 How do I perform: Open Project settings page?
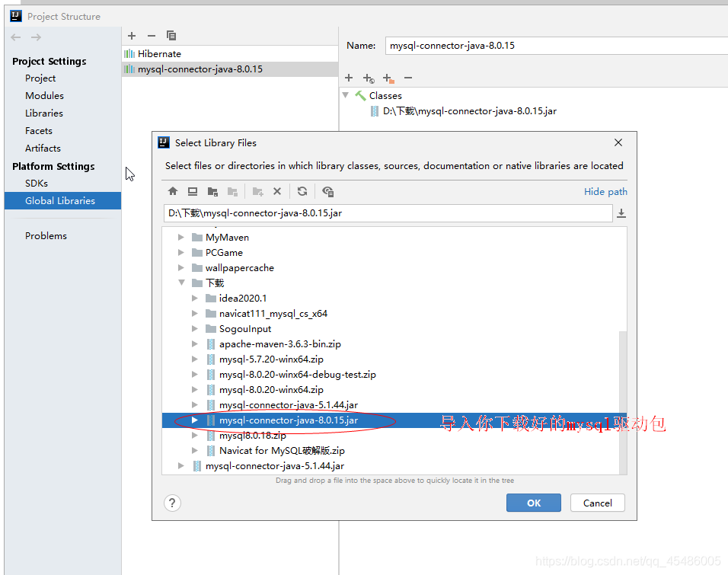[40, 78]
